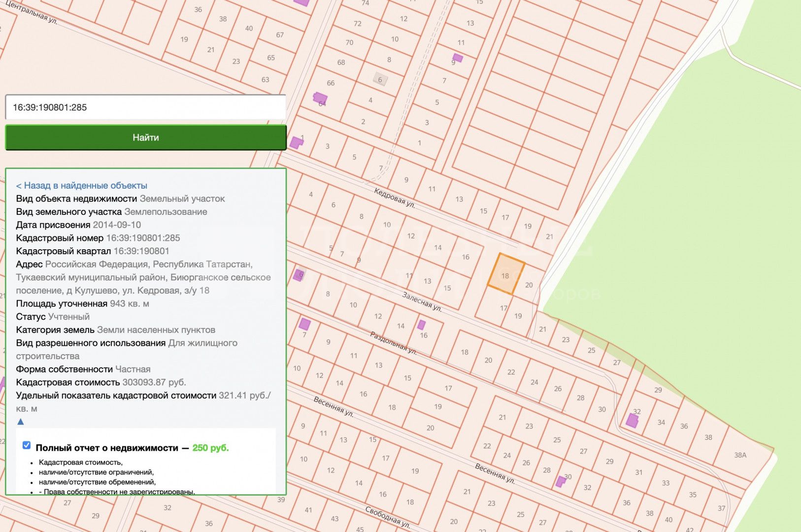The height and width of the screenshot is (532, 801).
Task: Click the cadastral quarter value 16:39:190801
Action: pos(141,251)
